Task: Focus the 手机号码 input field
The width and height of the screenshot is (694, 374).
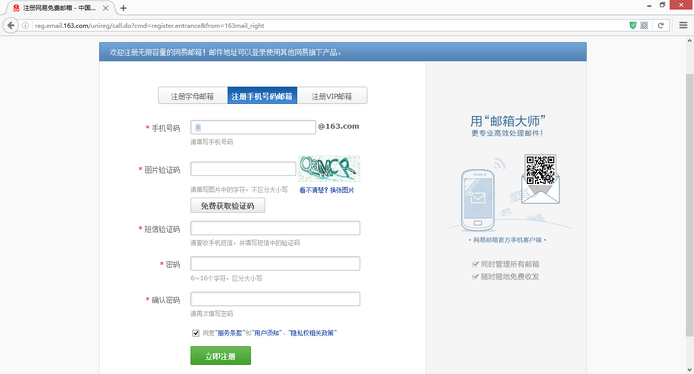Action: coord(253,127)
